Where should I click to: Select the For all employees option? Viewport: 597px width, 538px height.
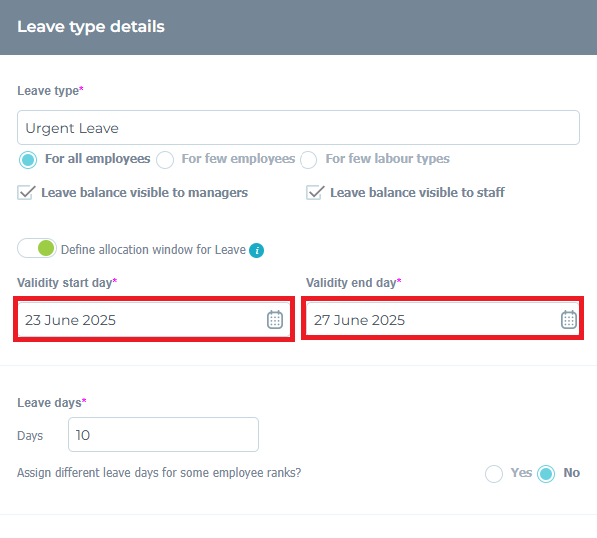(x=28, y=160)
